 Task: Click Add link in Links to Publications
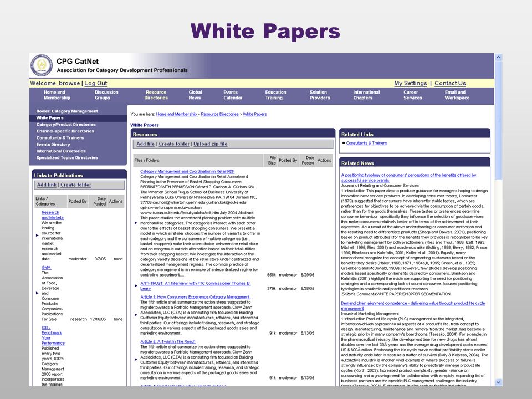coord(47,185)
